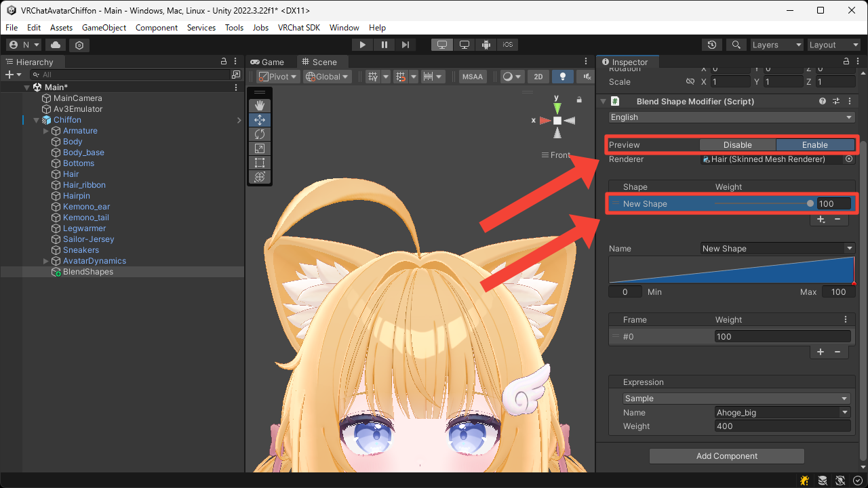Open the undo history icon
The height and width of the screenshot is (488, 868).
pyautogui.click(x=711, y=45)
